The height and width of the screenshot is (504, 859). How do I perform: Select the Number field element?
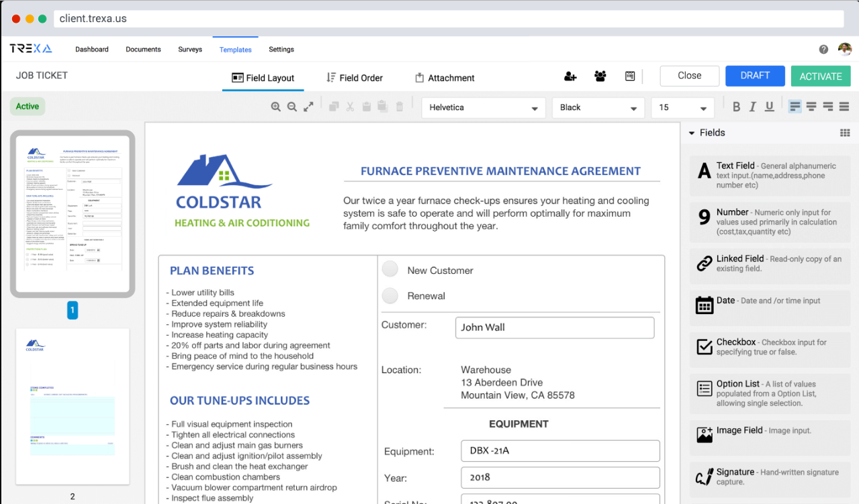click(770, 222)
